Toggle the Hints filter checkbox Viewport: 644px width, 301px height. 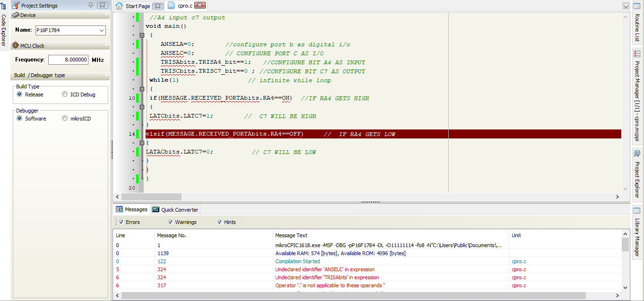[220, 222]
